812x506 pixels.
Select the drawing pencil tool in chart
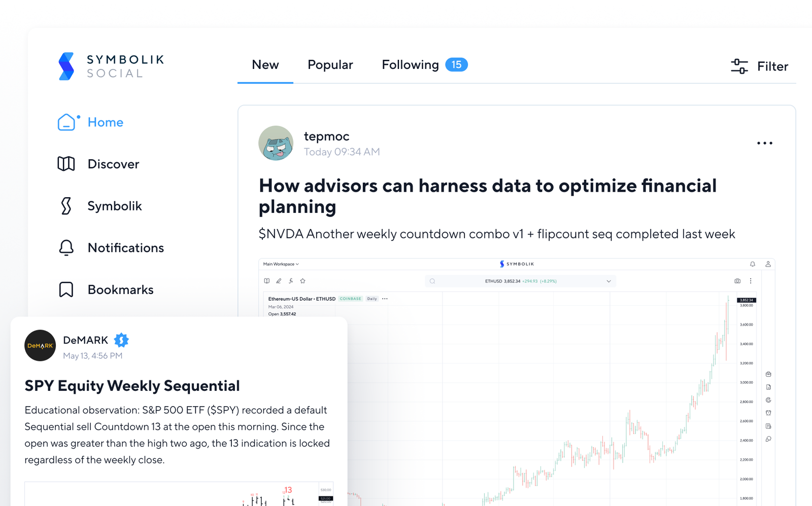(x=279, y=281)
